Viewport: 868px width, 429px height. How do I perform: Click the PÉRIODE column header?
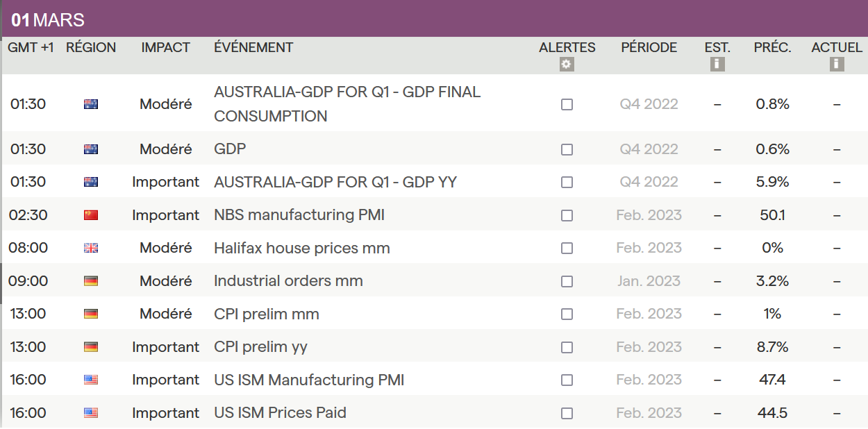(649, 48)
